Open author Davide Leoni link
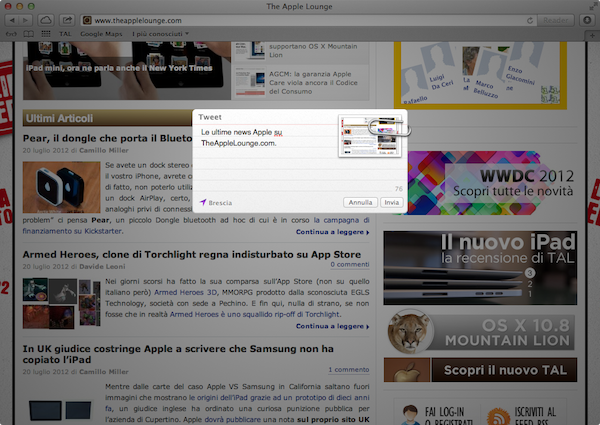The image size is (600, 425). [x=102, y=266]
